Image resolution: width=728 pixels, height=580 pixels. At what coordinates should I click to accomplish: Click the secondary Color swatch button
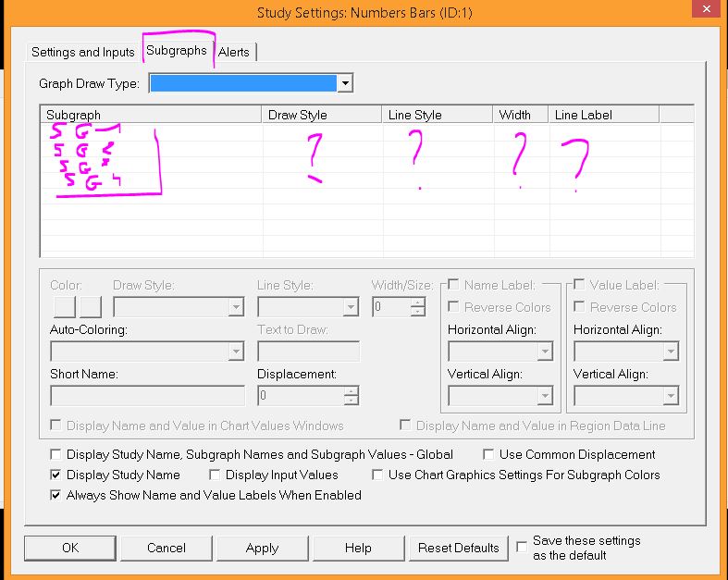pyautogui.click(x=91, y=307)
